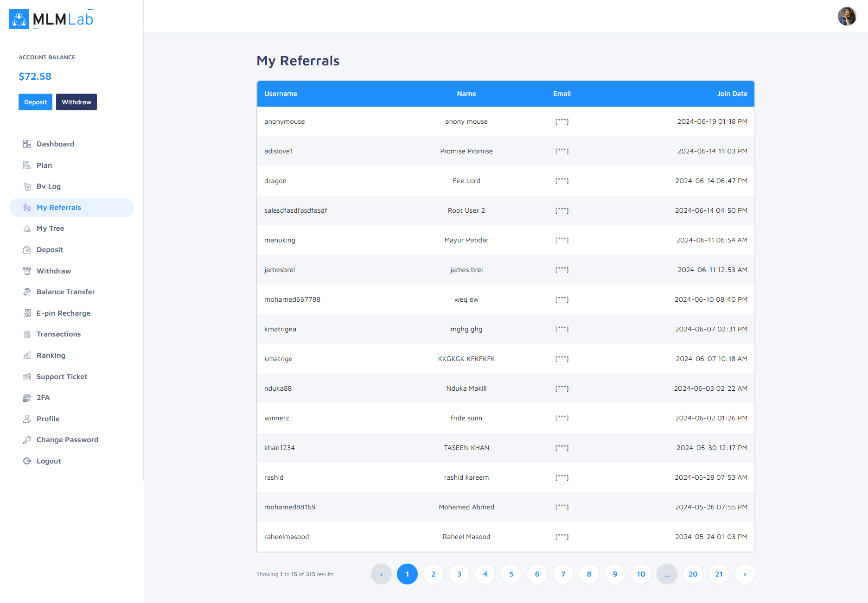The height and width of the screenshot is (603, 868).
Task: Open the Transactions menu item
Action: coord(58,334)
